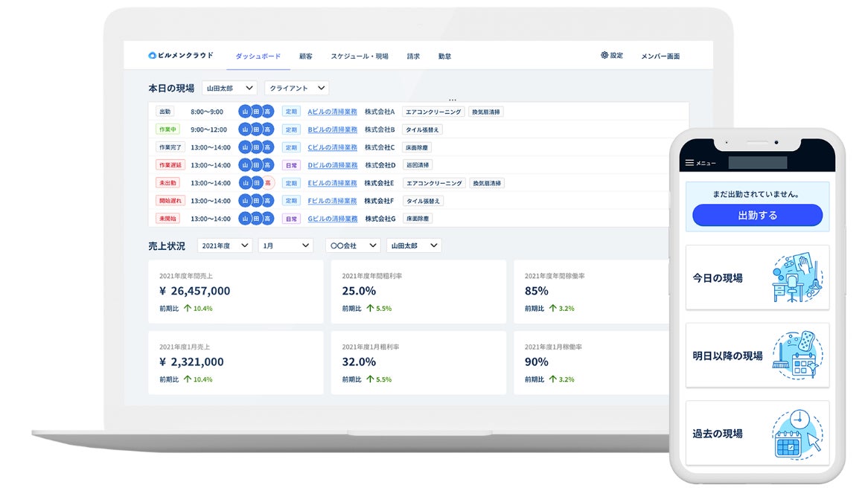
Task: Expand the 山田太郎 dropdown beside 本日の現場
Action: [x=229, y=88]
